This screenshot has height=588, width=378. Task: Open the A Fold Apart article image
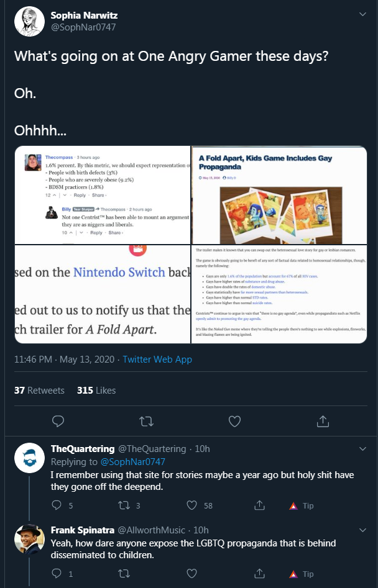tap(279, 195)
